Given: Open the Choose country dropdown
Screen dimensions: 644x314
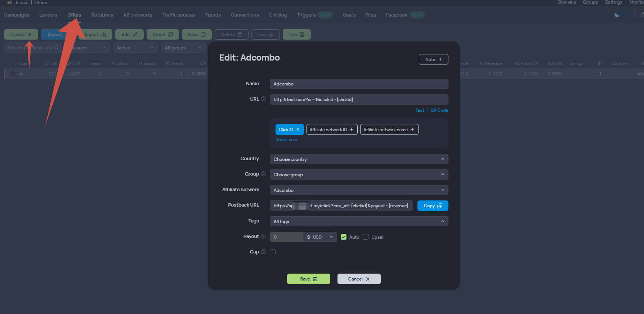Looking at the screenshot, I should (x=359, y=159).
